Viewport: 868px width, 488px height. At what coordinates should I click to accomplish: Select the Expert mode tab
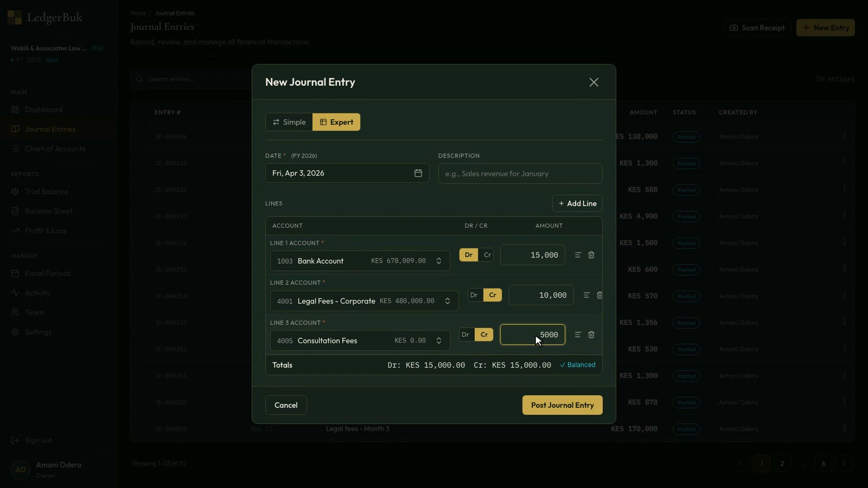pos(336,122)
